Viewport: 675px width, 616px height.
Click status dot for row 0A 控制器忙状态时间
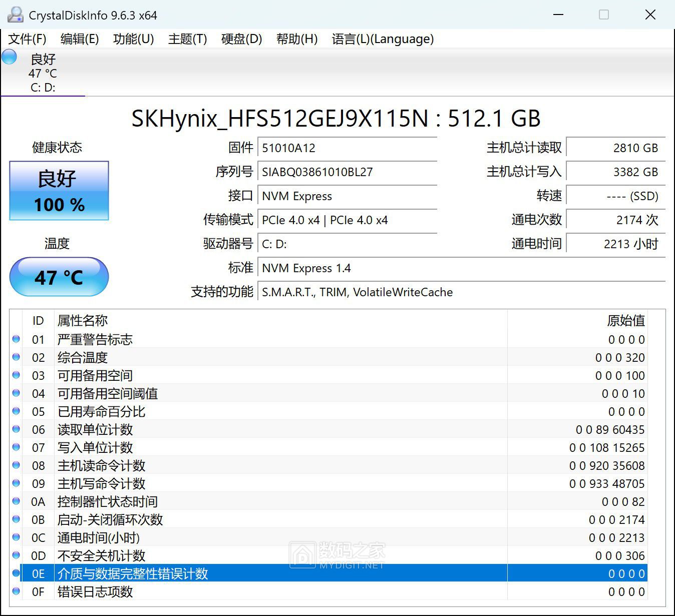16,501
